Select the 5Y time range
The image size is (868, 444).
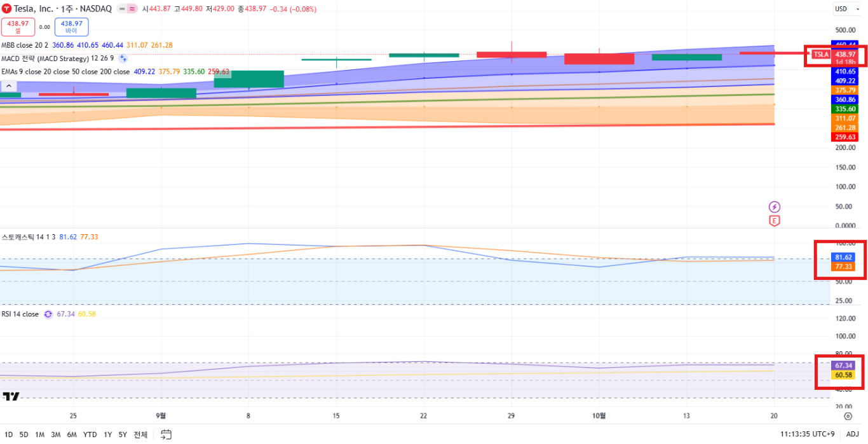tap(123, 434)
